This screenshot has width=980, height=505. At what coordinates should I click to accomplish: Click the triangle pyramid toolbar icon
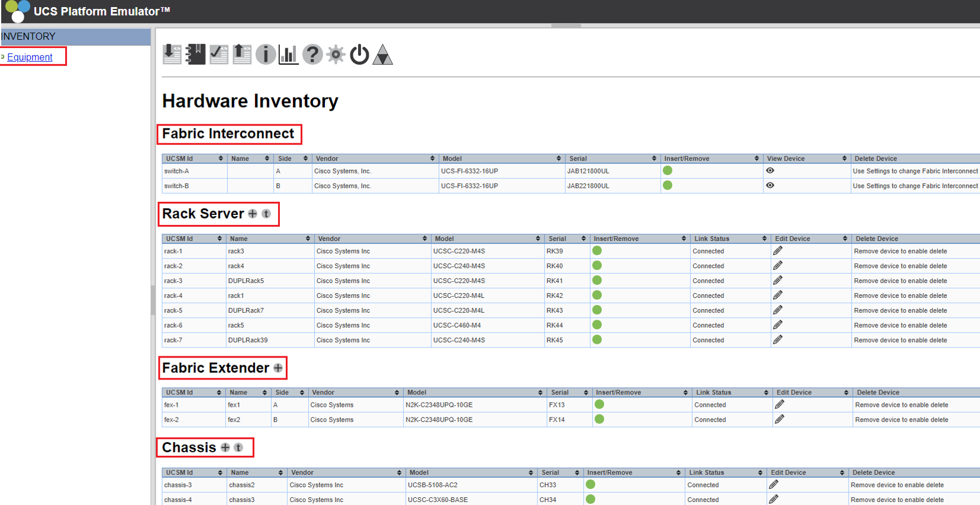(383, 54)
